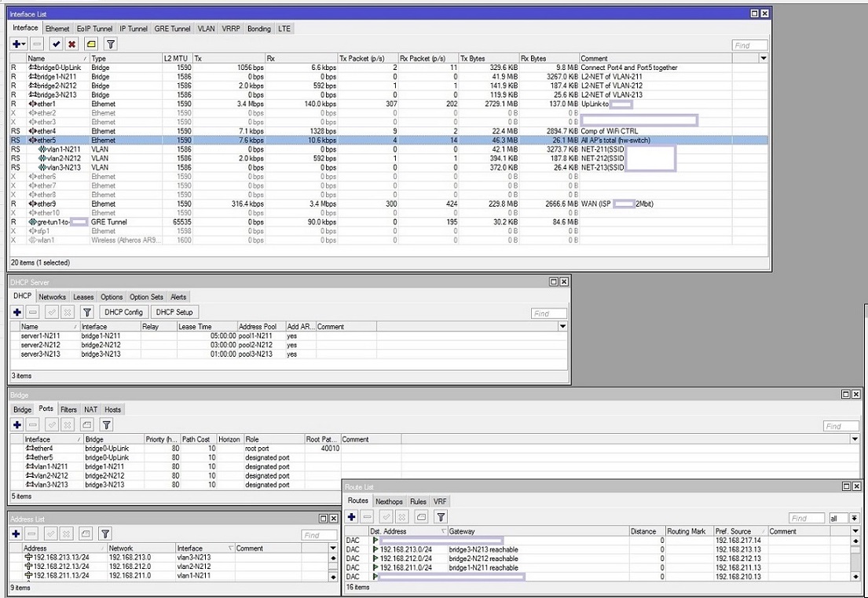Open the Bonding tab in Interface List

(259, 29)
